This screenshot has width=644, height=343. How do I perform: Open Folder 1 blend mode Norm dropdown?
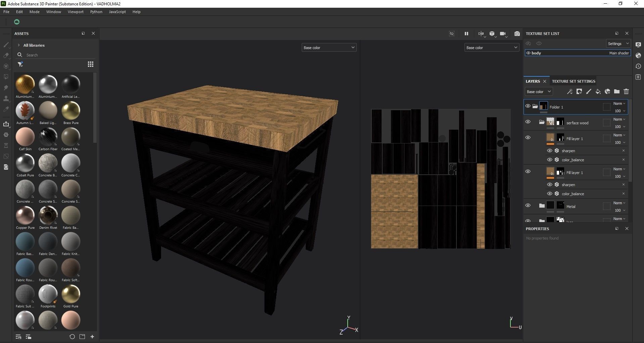(x=619, y=103)
